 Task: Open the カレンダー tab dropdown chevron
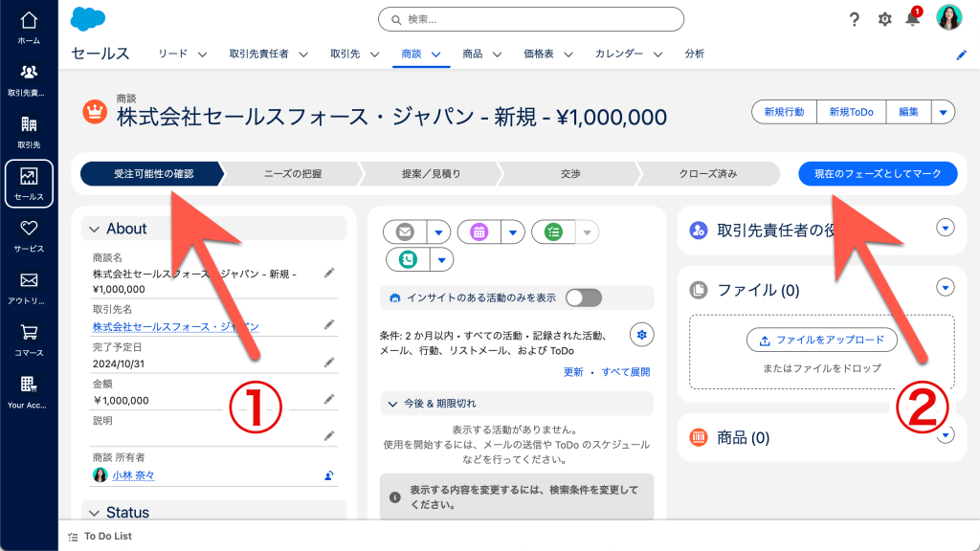coord(658,55)
